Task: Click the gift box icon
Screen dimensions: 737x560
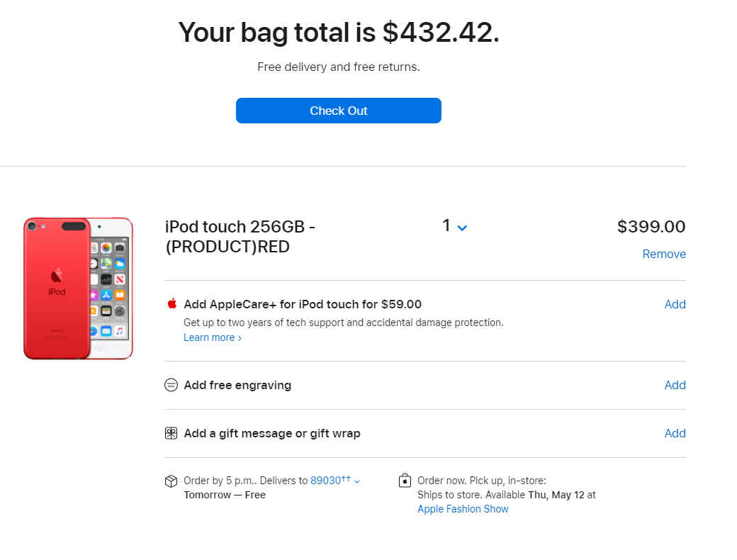Action: (171, 433)
